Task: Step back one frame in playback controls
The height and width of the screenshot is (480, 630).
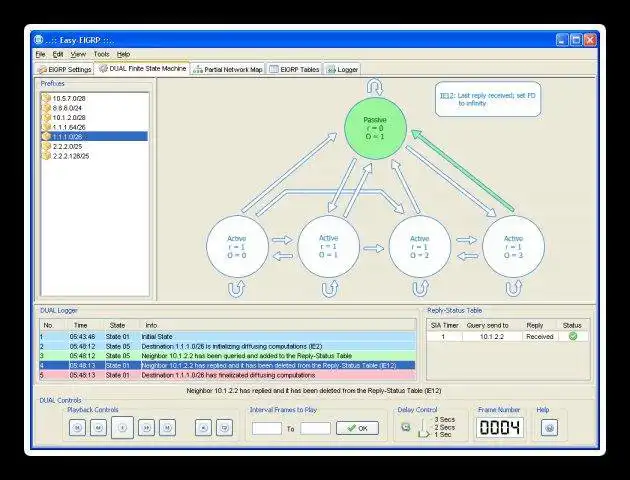Action: (98, 428)
